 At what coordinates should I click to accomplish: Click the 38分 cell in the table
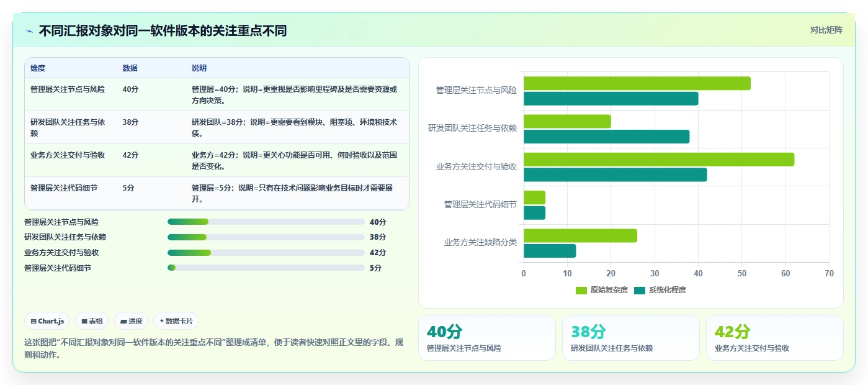coord(131,122)
